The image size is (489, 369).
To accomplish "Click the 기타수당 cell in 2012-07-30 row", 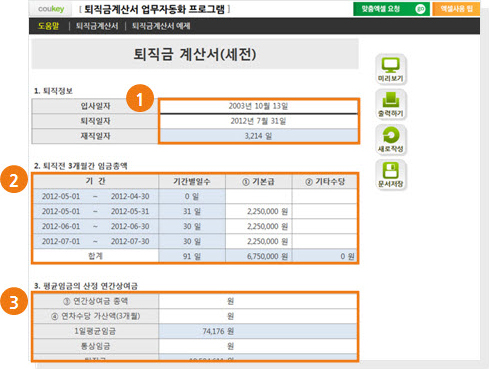I will click(325, 241).
